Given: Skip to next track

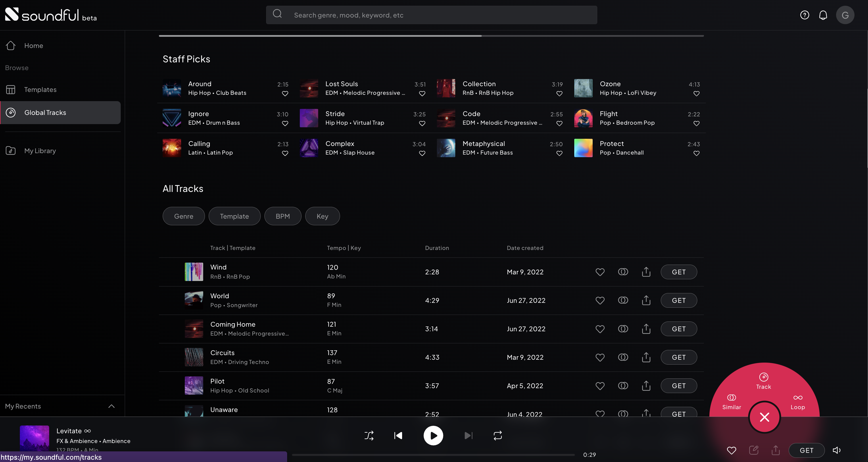Looking at the screenshot, I should (x=468, y=435).
